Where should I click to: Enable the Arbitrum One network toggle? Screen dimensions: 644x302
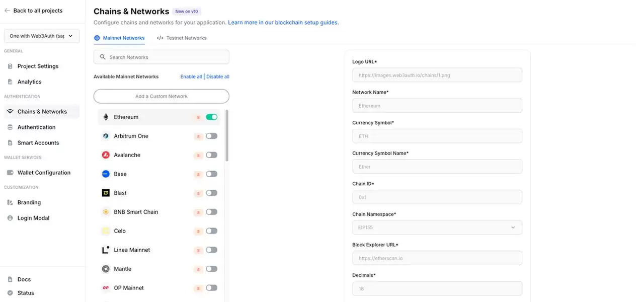[x=211, y=135]
